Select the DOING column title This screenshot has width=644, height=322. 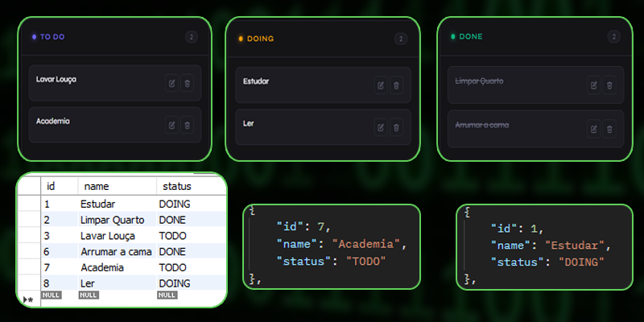(260, 39)
